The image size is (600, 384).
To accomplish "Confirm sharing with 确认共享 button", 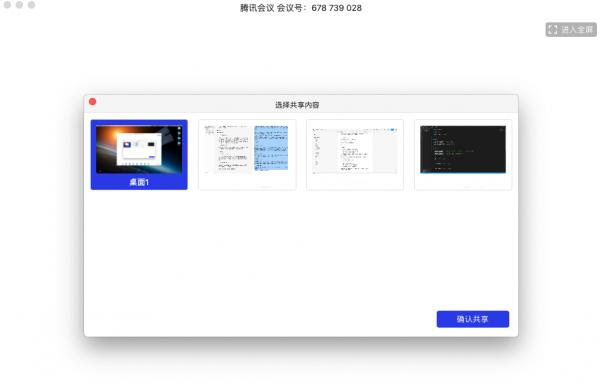I will (473, 319).
